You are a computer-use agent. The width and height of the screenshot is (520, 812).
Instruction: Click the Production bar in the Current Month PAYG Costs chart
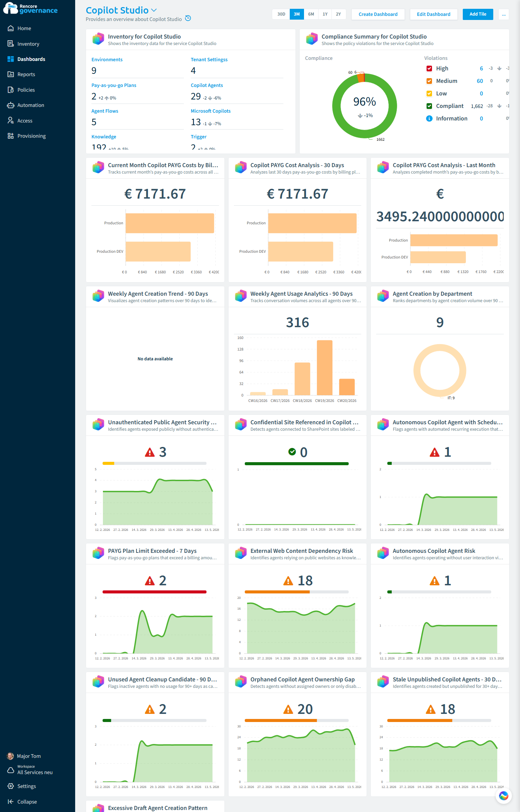point(170,223)
